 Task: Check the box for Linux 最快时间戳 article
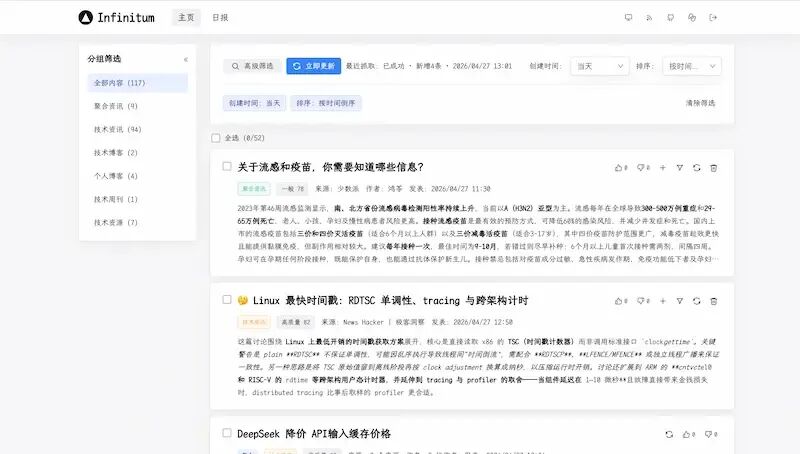click(x=227, y=299)
